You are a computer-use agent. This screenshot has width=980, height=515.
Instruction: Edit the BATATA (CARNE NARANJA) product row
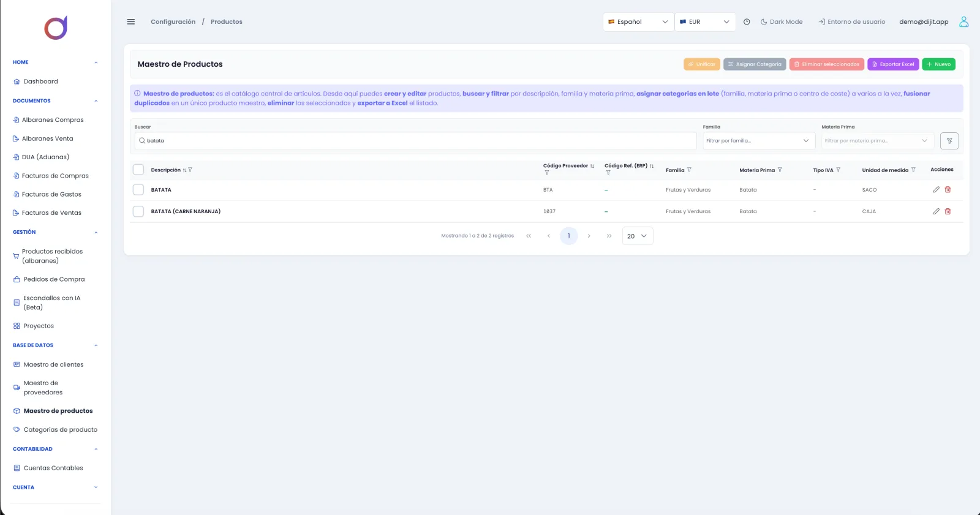click(936, 211)
